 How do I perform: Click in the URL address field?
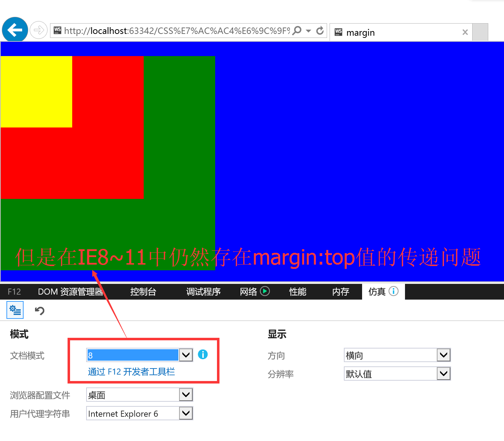(x=177, y=31)
